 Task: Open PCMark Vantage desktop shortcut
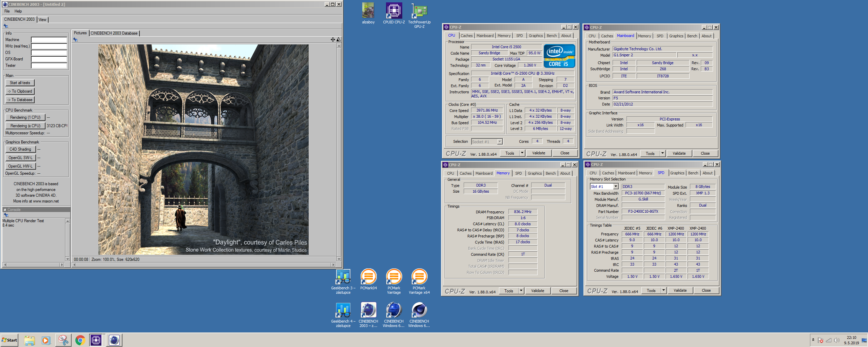tap(394, 282)
